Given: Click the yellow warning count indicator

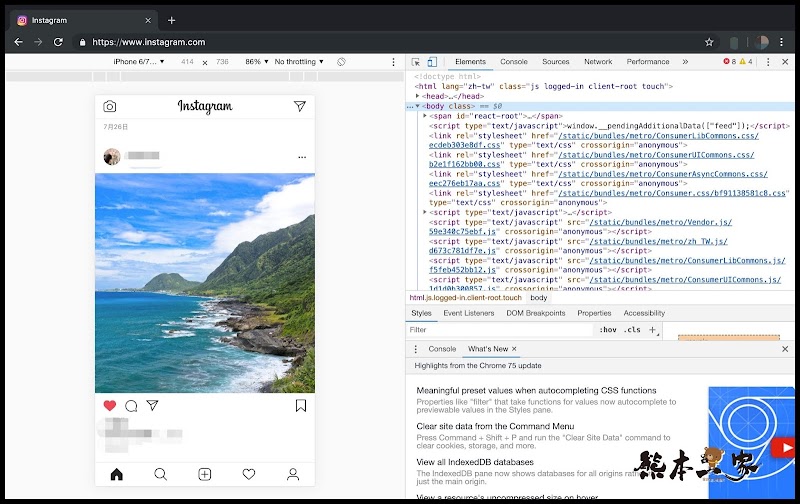Looking at the screenshot, I should click(x=746, y=62).
